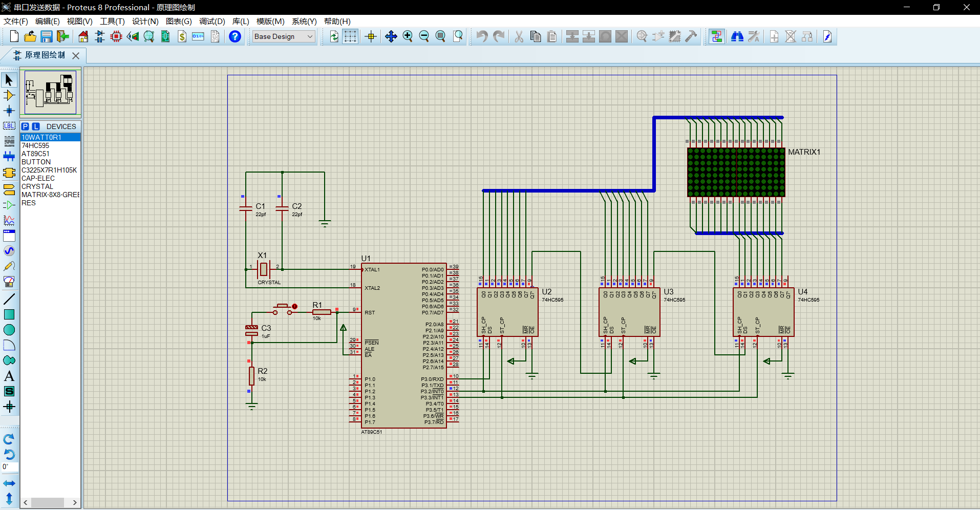Image resolution: width=980 pixels, height=510 pixels.
Task: Open the 设计(N) menu
Action: click(x=145, y=22)
